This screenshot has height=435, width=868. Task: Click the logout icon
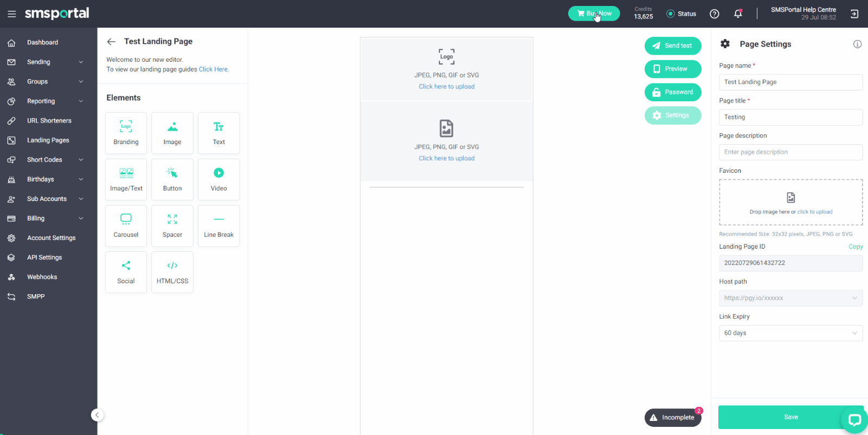coord(854,14)
